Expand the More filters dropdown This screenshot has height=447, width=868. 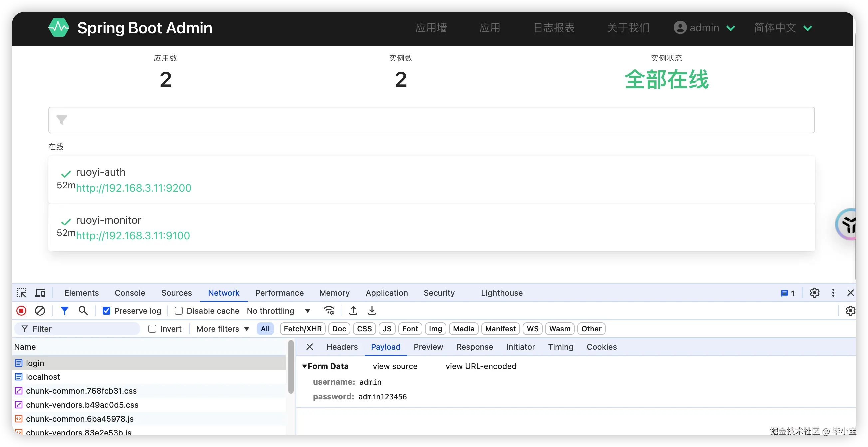[x=222, y=329]
